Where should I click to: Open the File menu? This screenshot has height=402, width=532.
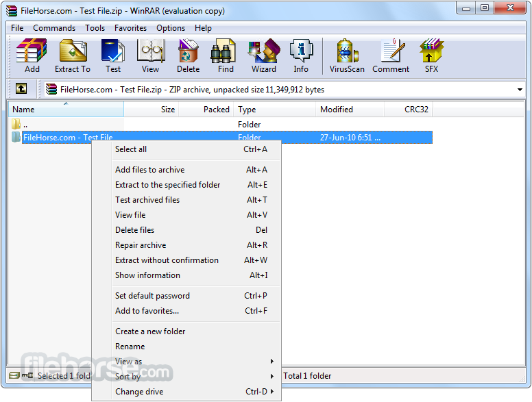(x=17, y=28)
